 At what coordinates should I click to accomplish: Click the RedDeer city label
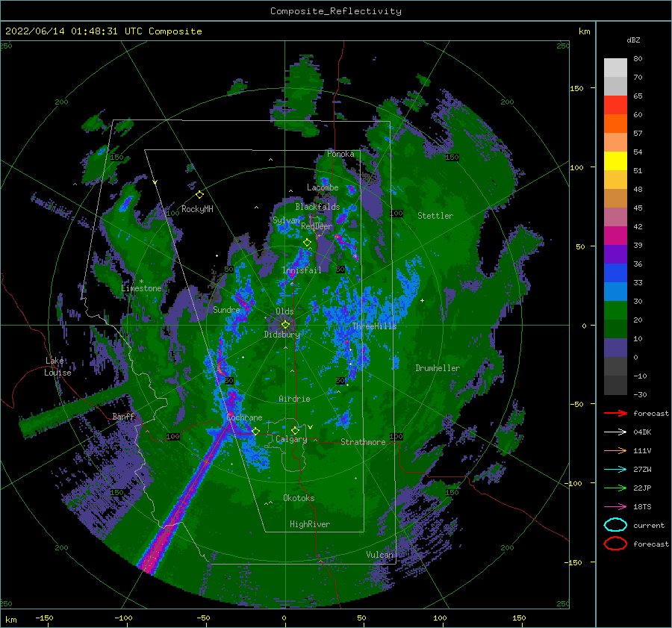click(317, 226)
